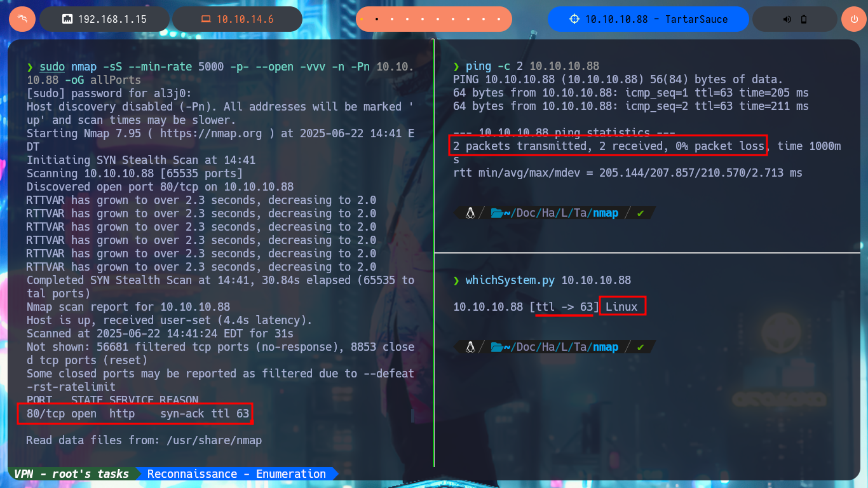Select the yellow active workspace dot
Viewport: 868px width, 488px height.
click(362, 19)
